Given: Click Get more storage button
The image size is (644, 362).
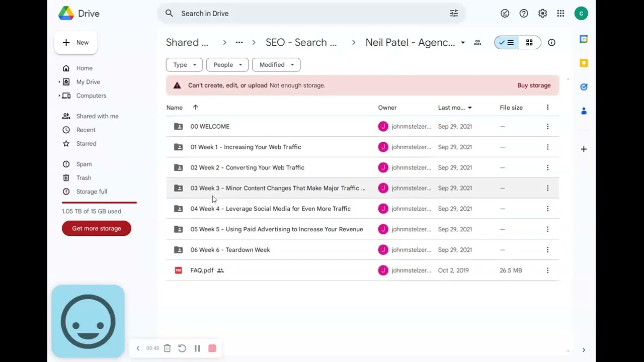Looking at the screenshot, I should 97,229.
